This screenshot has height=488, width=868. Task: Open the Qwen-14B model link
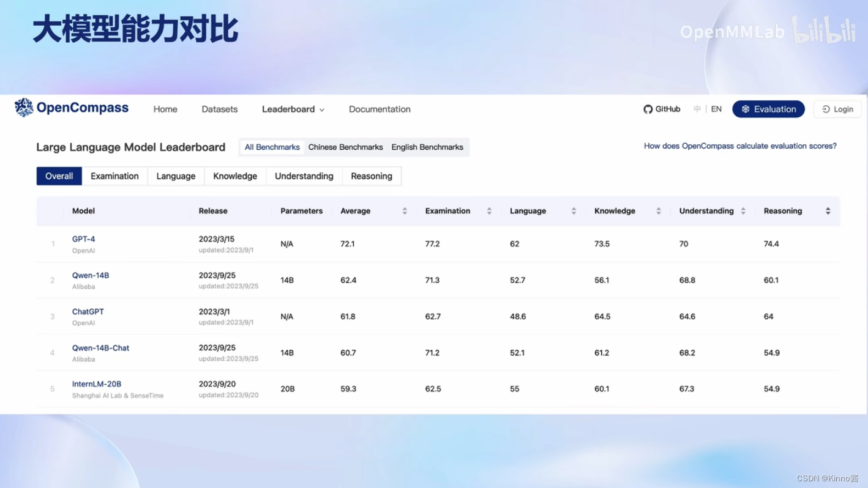(91, 275)
